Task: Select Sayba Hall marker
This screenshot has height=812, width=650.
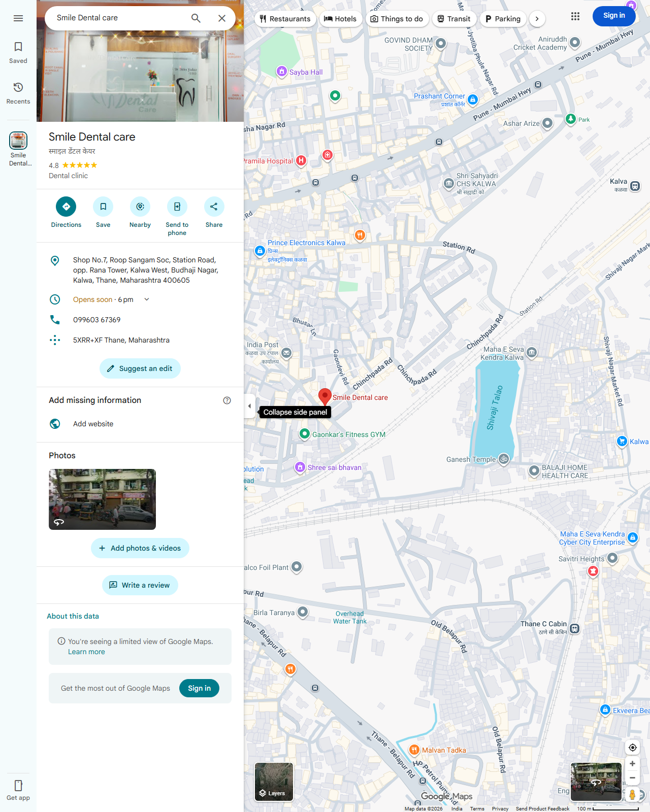Action: (x=282, y=72)
